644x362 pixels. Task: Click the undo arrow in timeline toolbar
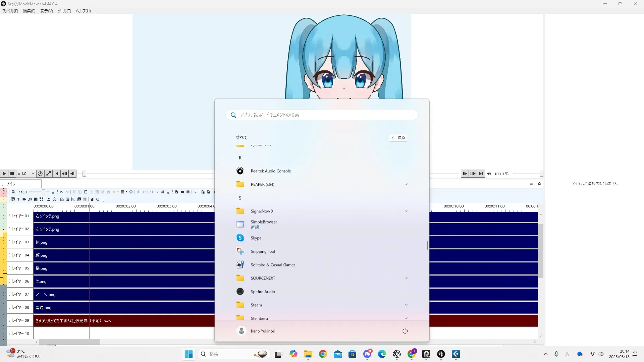(x=61, y=192)
